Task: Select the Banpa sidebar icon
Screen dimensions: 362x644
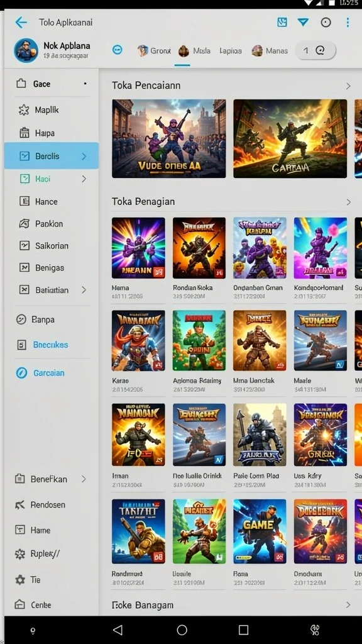Action: click(21, 319)
